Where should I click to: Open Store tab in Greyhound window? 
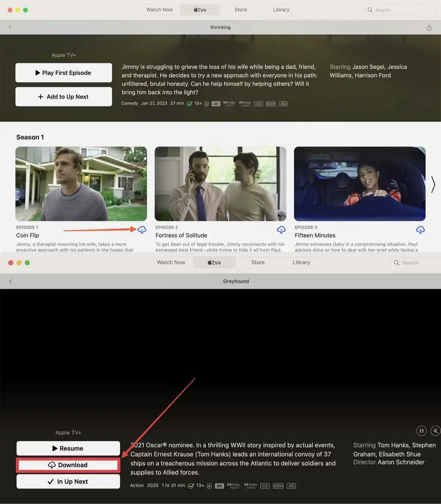tap(258, 262)
